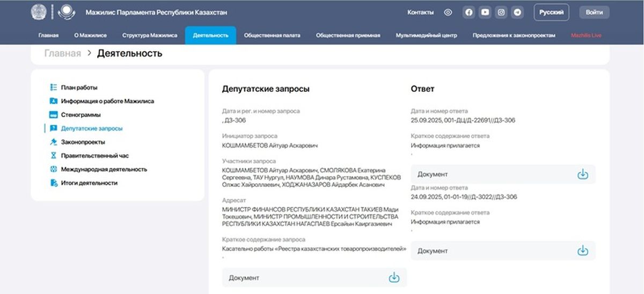644x294 pixels.
Task: Click the Mazhilis round logo
Action: 67,12
